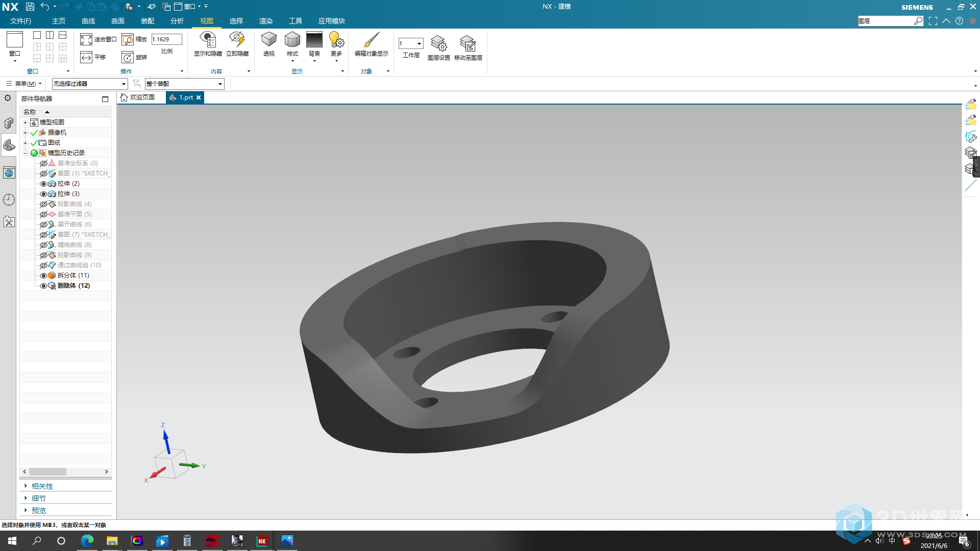Show the hidden 基准平面 (5)

coord(43,214)
